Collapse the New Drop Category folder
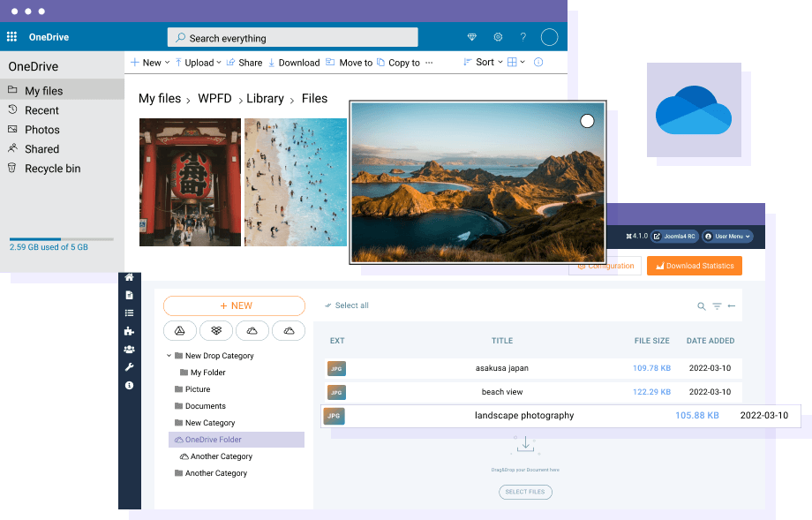The image size is (812, 520). (x=169, y=356)
